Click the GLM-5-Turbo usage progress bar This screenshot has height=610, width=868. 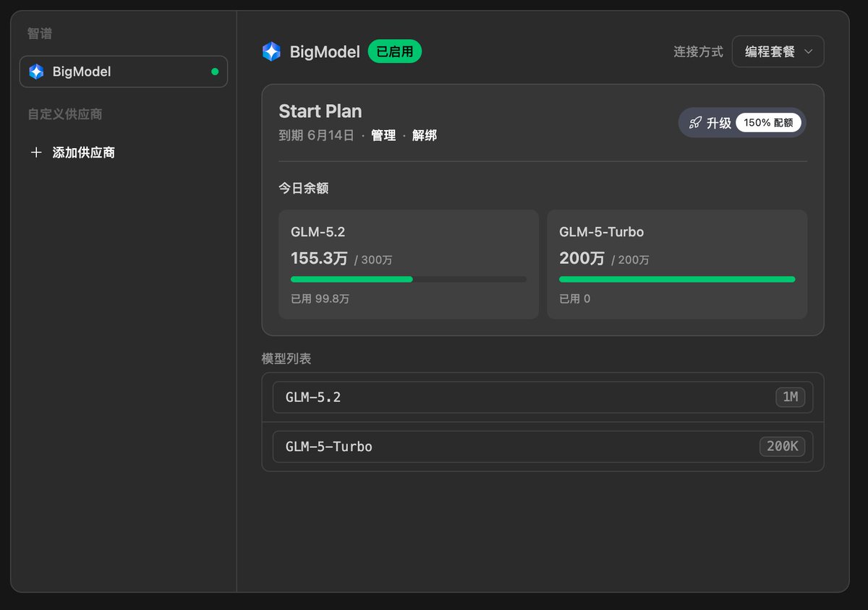[677, 279]
